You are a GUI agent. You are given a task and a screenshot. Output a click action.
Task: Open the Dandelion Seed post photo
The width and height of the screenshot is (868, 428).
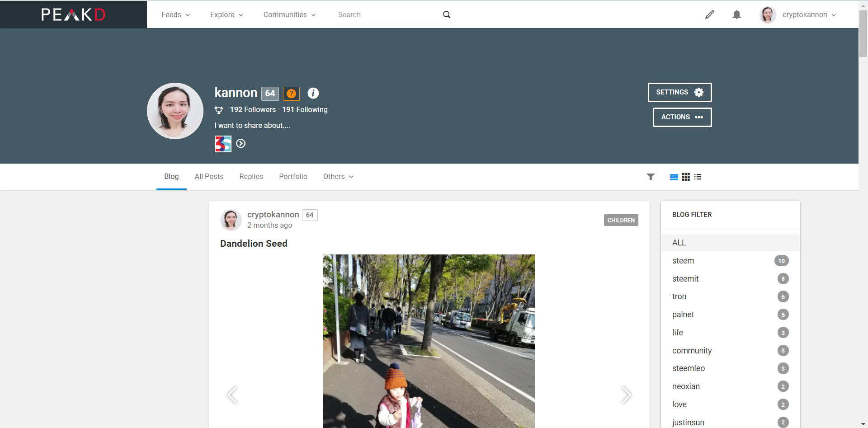[x=429, y=341]
